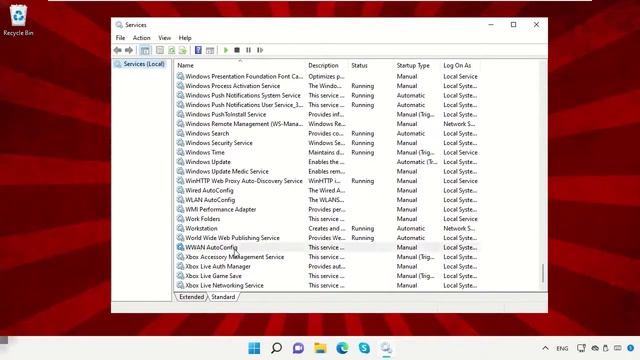640x360 pixels.
Task: Select the WLAN AutoConfig service
Action: [x=327, y=200]
